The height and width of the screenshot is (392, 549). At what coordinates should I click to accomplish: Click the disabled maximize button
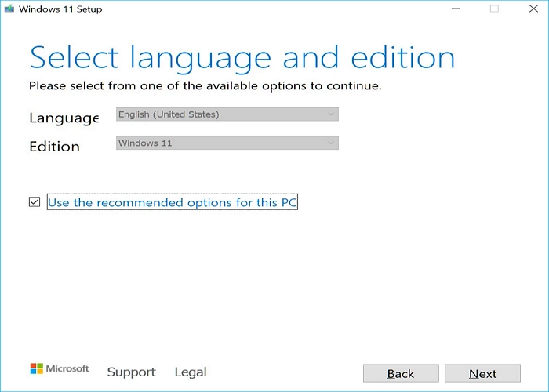click(x=494, y=9)
